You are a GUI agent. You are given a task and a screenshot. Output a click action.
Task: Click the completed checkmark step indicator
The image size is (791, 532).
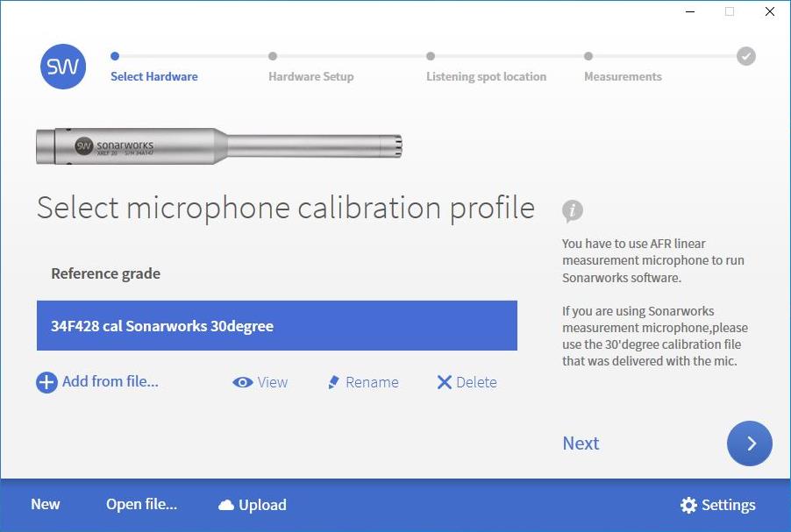745,55
